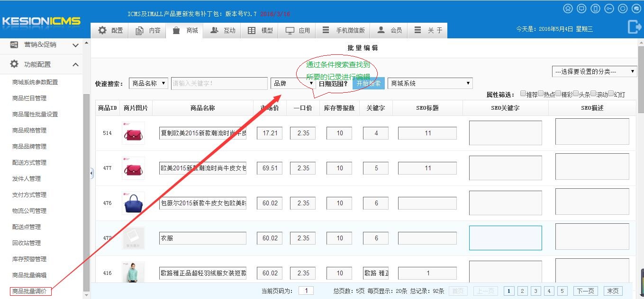Open the 商城系统 dropdown
This screenshot has width=644, height=299.
tap(430, 83)
